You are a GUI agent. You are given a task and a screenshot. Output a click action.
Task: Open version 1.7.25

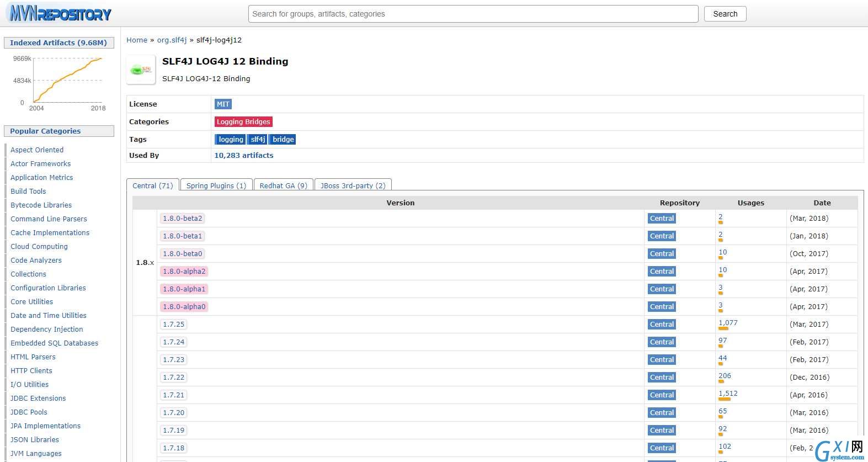(x=174, y=325)
